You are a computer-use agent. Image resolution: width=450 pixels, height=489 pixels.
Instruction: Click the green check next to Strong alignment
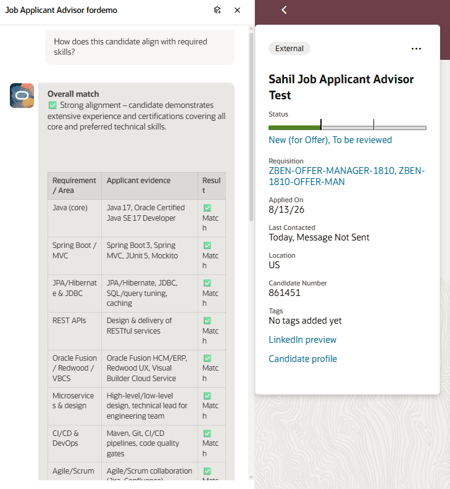click(53, 105)
